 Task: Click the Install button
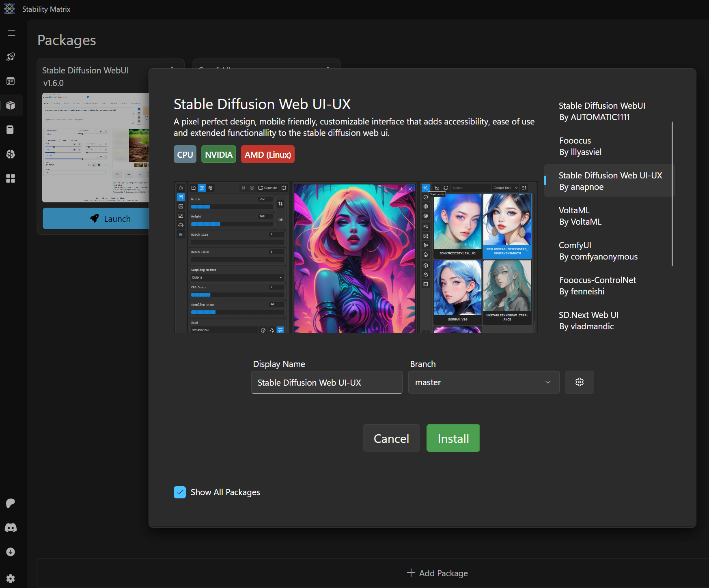453,438
